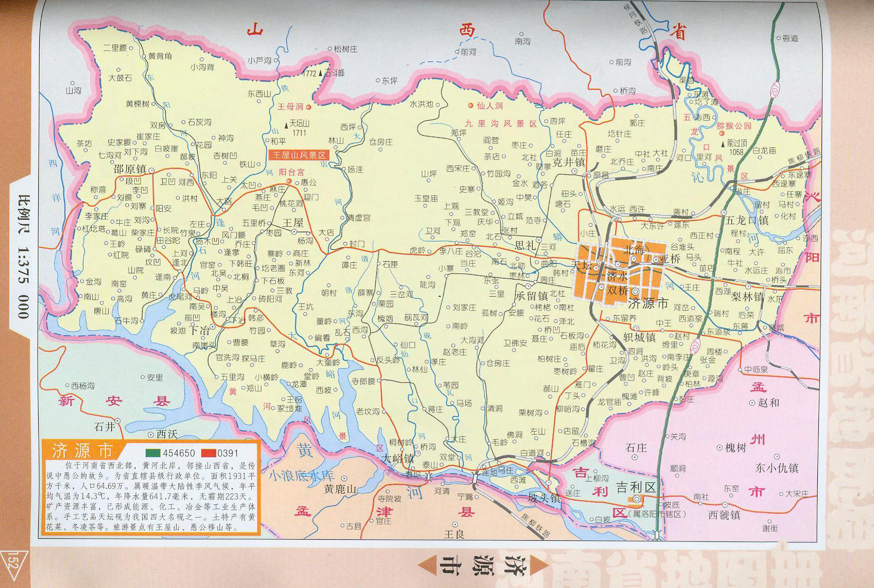Click the left arrow beside bottom 济源市 title
The width and height of the screenshot is (874, 588).
pyautogui.click(x=427, y=566)
